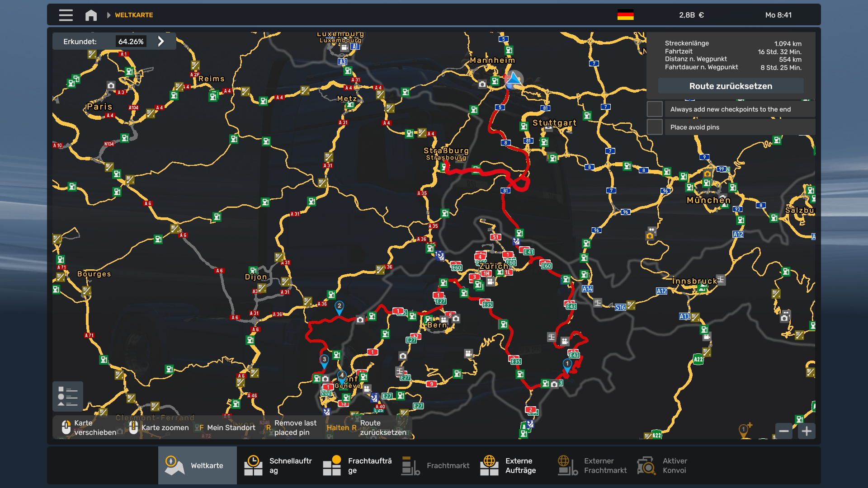Click the Weltkarte tab

(198, 465)
